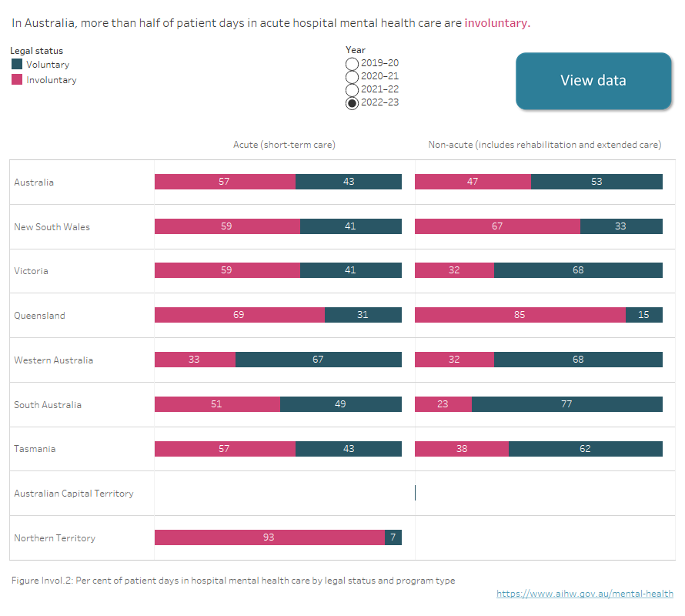Click South Australia's non-acute voluntary bar showing 77
Viewport: 685px width, 616px height.
pos(567,404)
